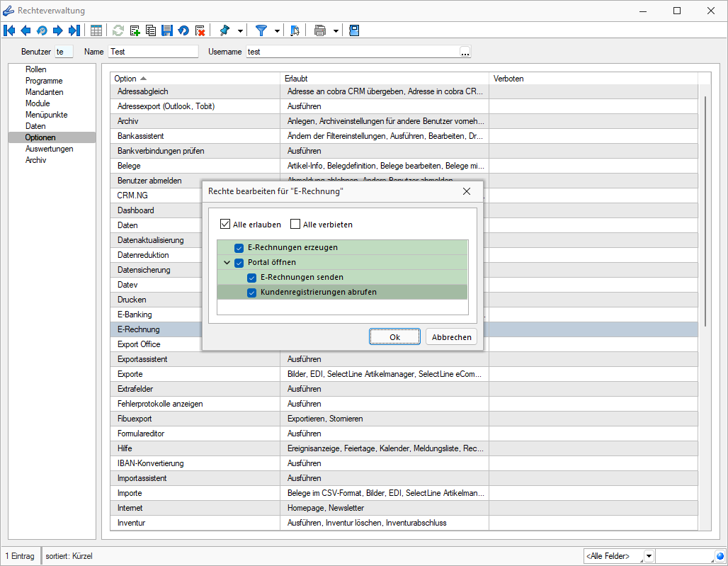Image resolution: width=728 pixels, height=566 pixels.
Task: Click the new record icon
Action: click(135, 30)
